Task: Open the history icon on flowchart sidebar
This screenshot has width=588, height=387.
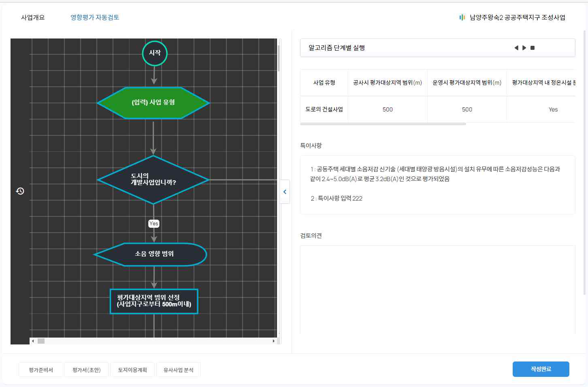Action: point(20,191)
